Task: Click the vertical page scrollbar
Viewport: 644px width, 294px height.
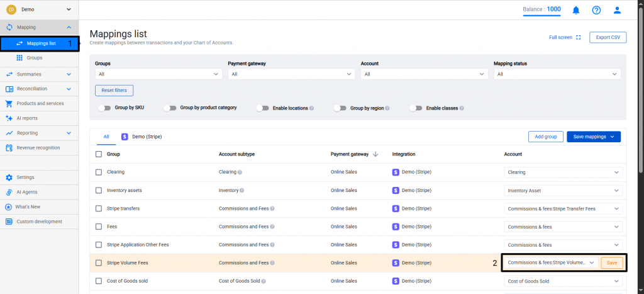Action: [x=640, y=88]
